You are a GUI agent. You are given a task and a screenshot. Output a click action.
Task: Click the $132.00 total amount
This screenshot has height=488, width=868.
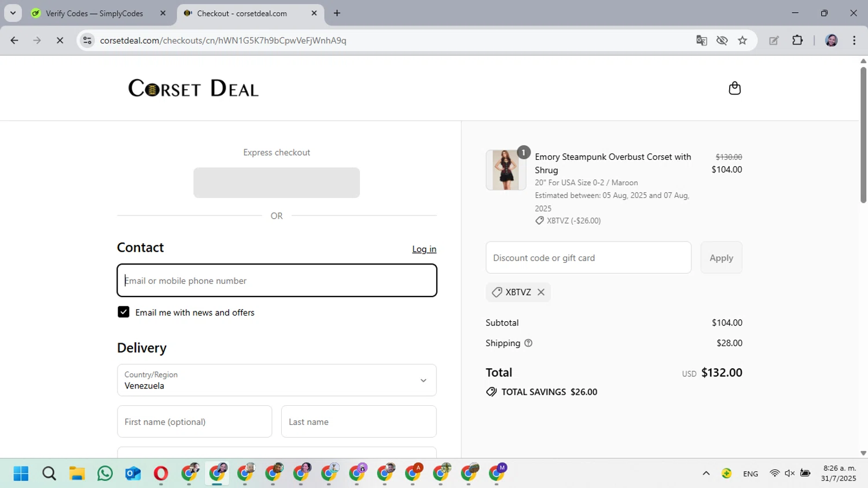(x=722, y=372)
